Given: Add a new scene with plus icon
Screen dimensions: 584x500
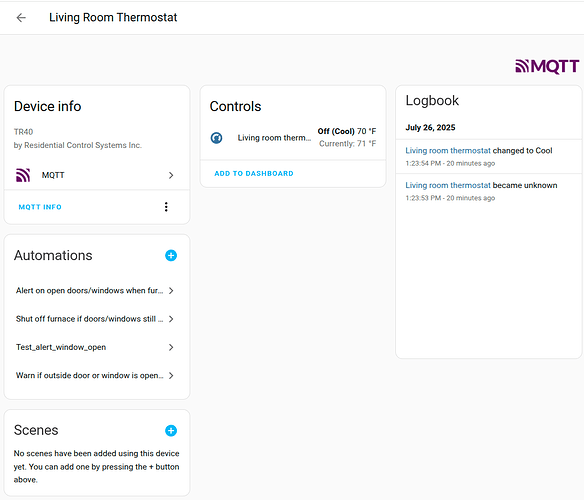Looking at the screenshot, I should (x=171, y=431).
